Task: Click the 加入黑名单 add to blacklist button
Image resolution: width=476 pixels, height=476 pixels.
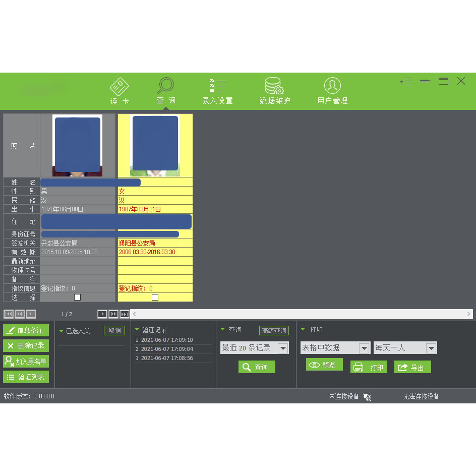Action: [26, 361]
